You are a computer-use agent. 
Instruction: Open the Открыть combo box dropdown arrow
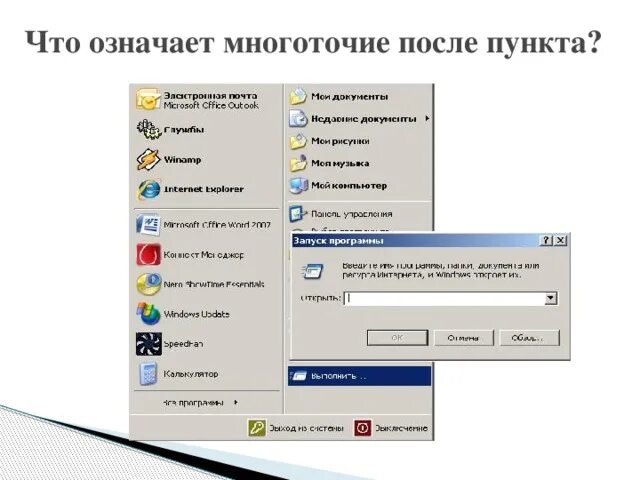551,298
